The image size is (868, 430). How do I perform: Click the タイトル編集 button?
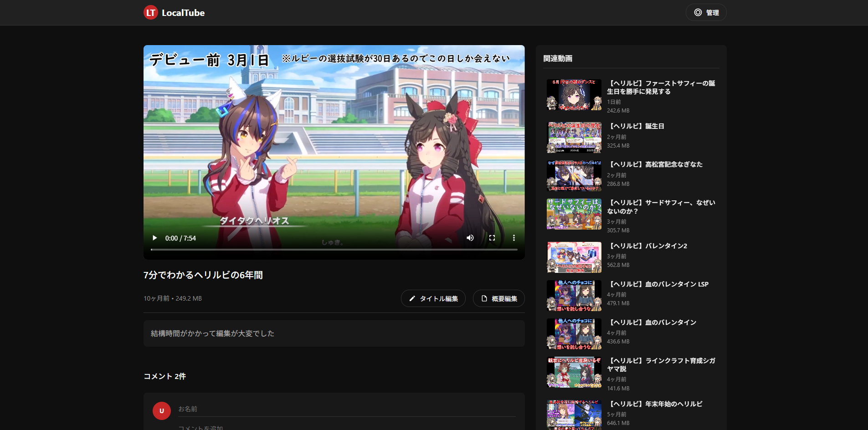click(433, 298)
